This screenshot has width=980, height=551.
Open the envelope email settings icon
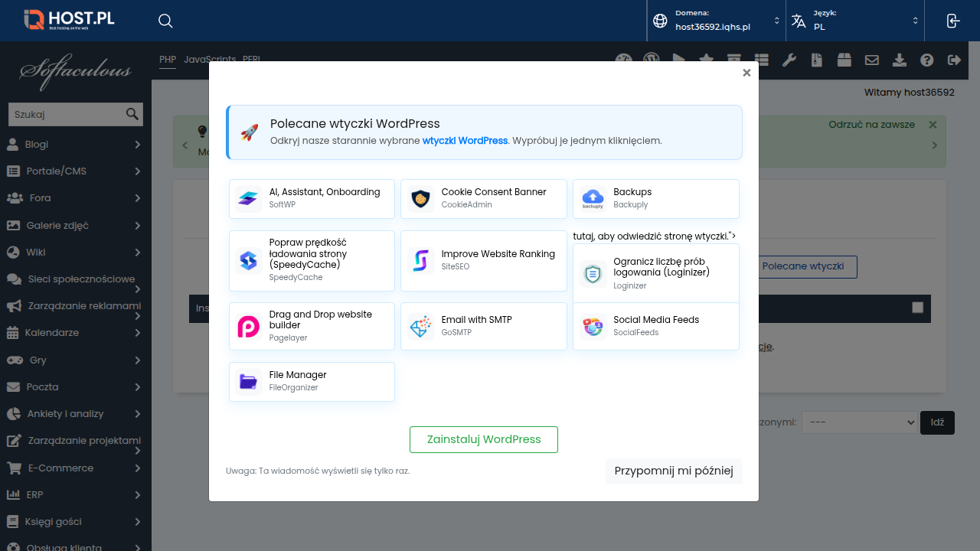[x=871, y=60]
